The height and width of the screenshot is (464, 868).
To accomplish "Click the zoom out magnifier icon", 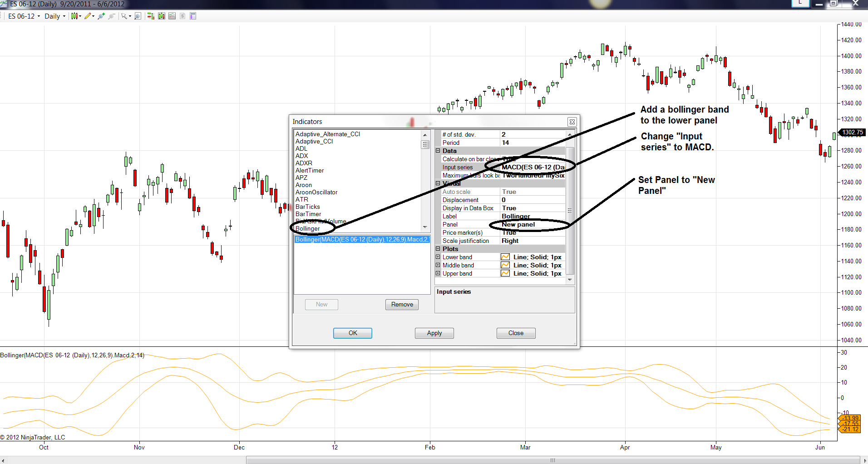I will 111,16.
